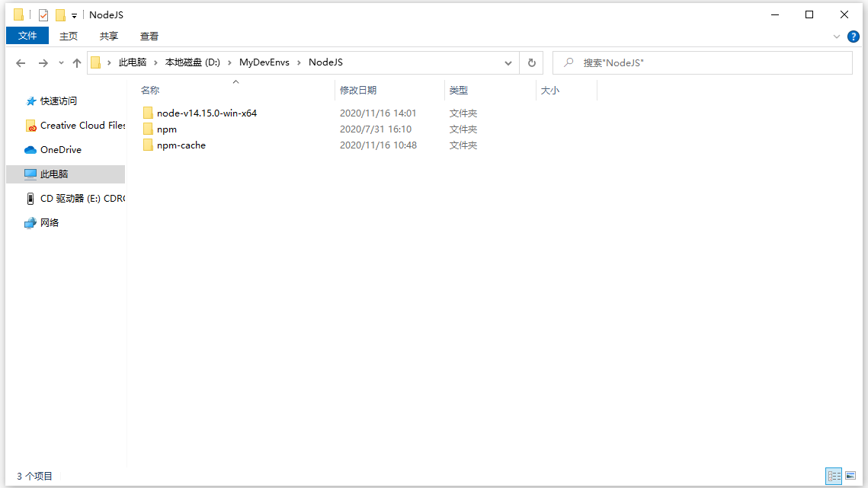Screen dimensions: 868x488
Task: Click the Back navigation arrow
Action: click(21, 63)
